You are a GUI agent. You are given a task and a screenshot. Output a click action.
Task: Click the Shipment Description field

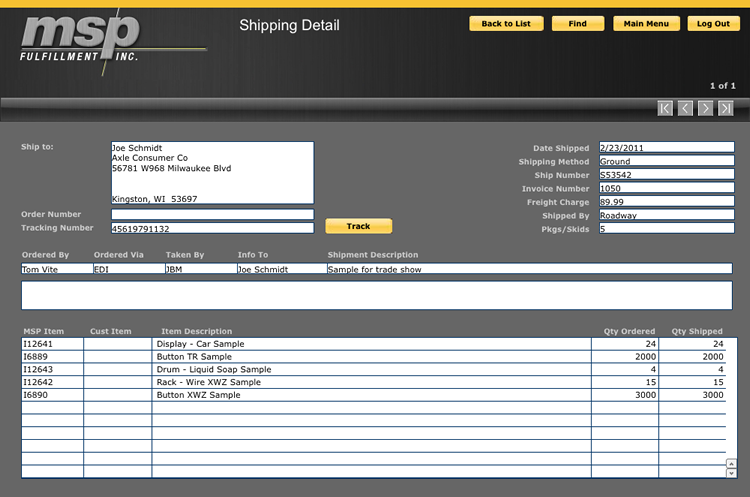[529, 269]
